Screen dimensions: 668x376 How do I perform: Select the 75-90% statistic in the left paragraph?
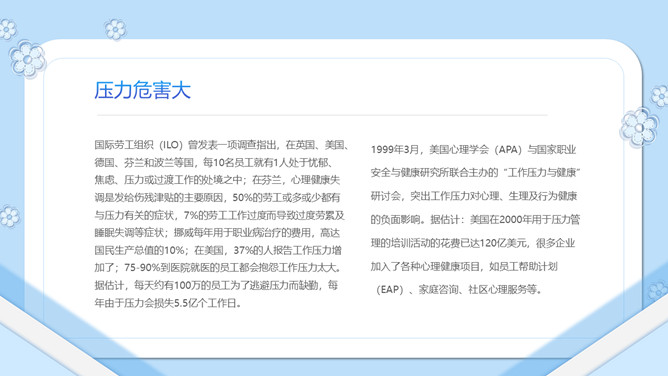pyautogui.click(x=142, y=267)
